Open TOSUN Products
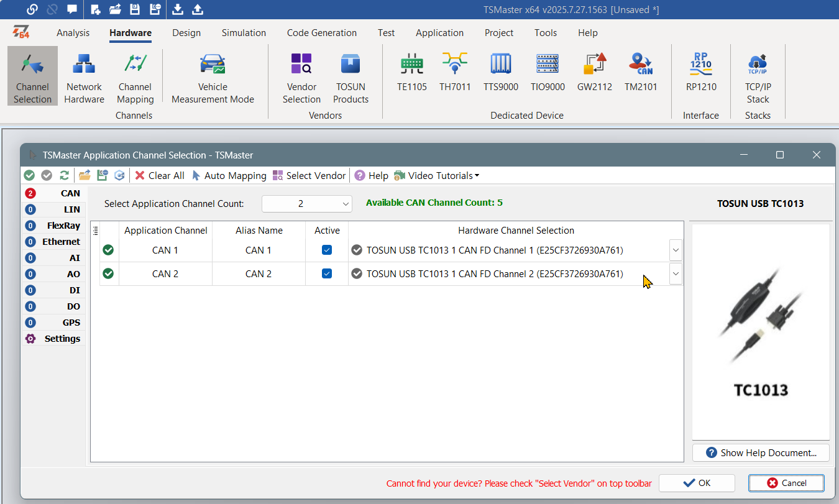Viewport: 839px width, 504px height. coord(351,76)
